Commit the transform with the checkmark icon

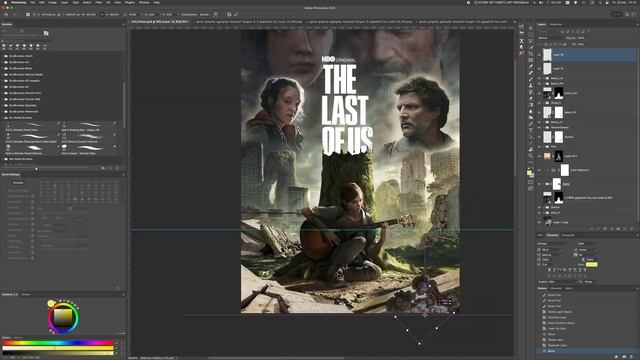click(x=236, y=14)
